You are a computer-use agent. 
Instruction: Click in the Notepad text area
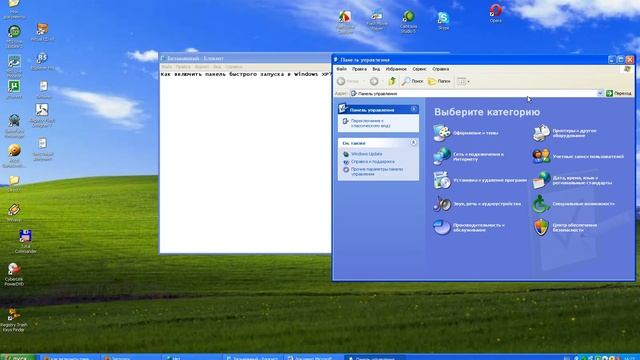point(245,163)
